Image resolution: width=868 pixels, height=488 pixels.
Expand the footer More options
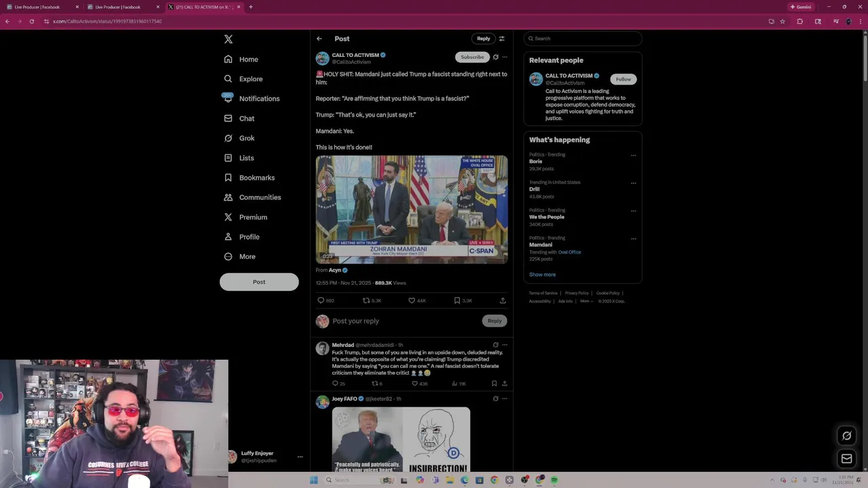[587, 301]
